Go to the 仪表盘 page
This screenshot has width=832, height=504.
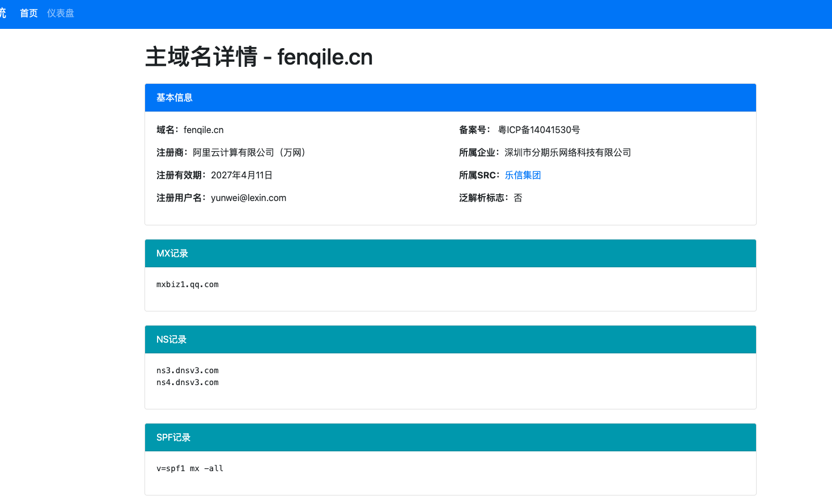[61, 13]
